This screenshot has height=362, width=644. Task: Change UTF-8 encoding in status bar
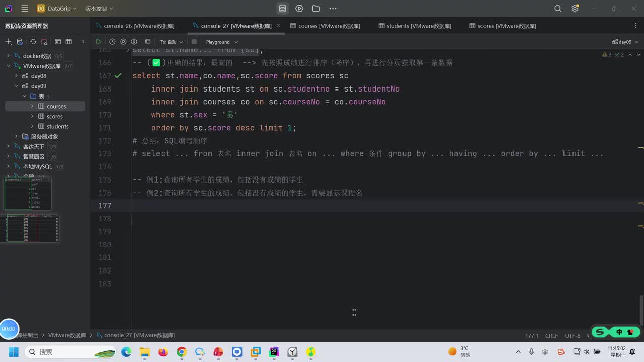click(x=573, y=335)
